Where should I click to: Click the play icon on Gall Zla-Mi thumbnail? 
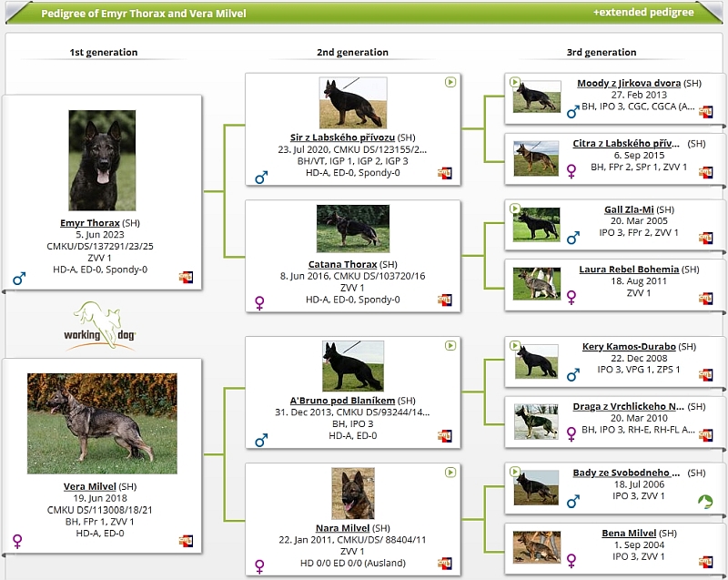pos(515,209)
